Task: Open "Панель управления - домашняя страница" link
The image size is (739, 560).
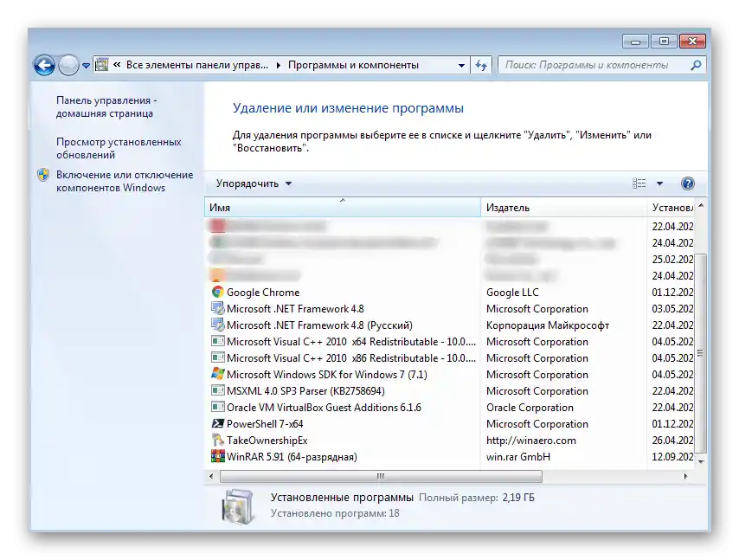Action: [x=106, y=107]
